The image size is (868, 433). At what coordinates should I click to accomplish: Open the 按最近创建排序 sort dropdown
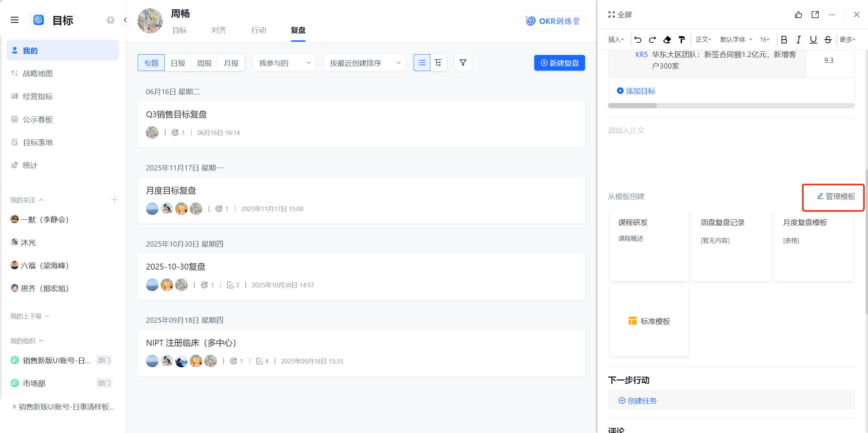[364, 63]
